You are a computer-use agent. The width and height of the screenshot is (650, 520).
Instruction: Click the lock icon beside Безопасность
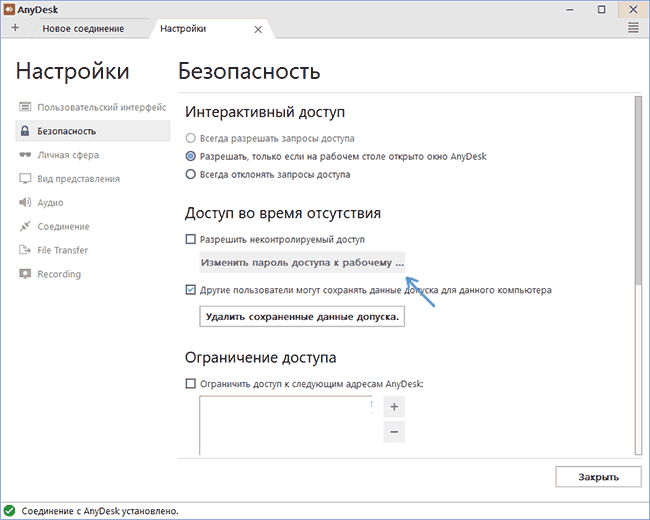pyautogui.click(x=25, y=131)
